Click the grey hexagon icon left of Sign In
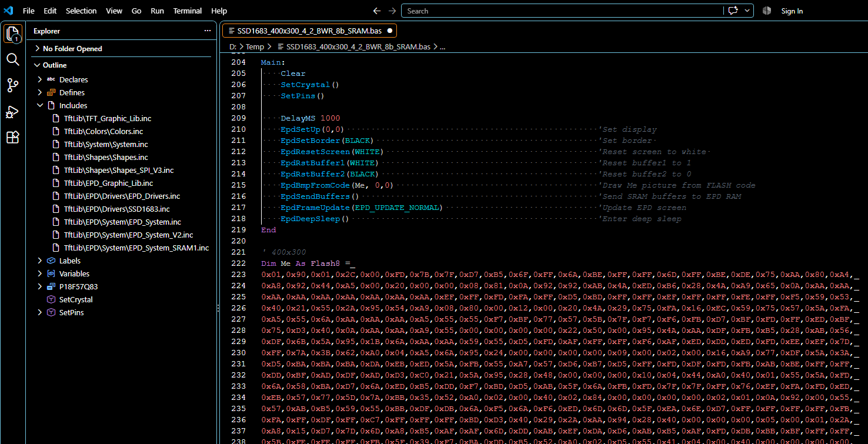Viewport: 868px width, 444px height. [x=767, y=11]
